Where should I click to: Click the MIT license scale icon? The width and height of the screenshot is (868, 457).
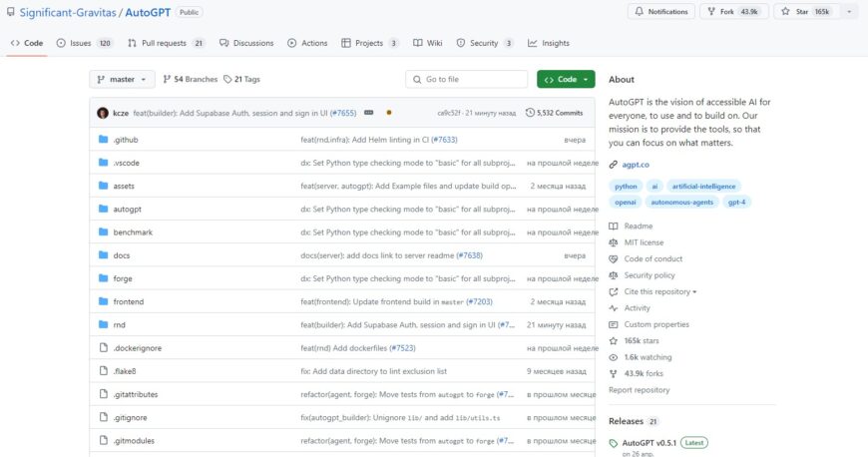(614, 242)
